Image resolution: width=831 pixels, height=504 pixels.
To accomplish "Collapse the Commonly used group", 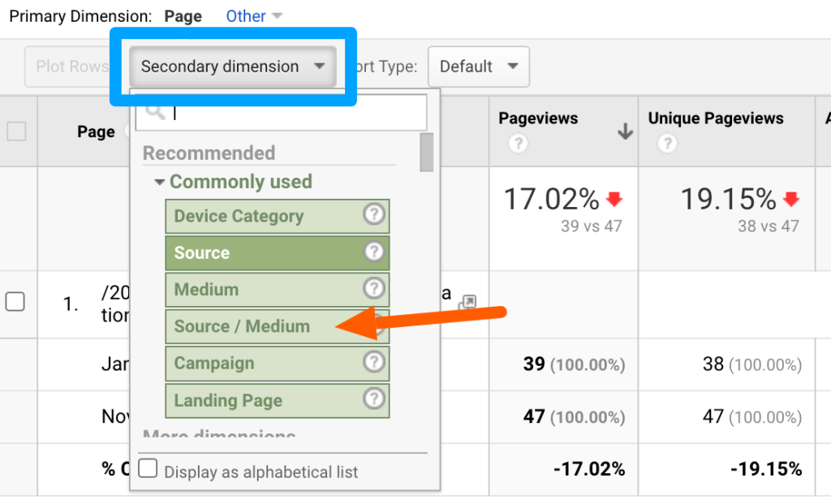I will click(x=159, y=182).
